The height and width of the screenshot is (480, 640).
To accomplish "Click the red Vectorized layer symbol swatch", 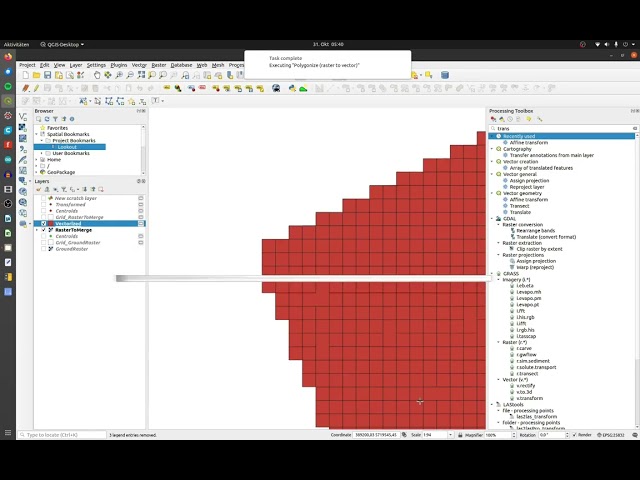I will pyautogui.click(x=51, y=224).
